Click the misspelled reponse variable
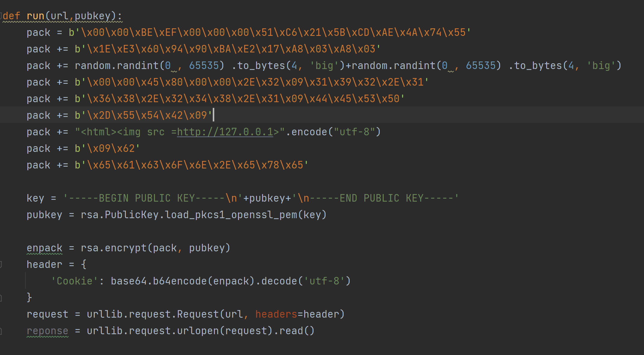 (x=47, y=331)
